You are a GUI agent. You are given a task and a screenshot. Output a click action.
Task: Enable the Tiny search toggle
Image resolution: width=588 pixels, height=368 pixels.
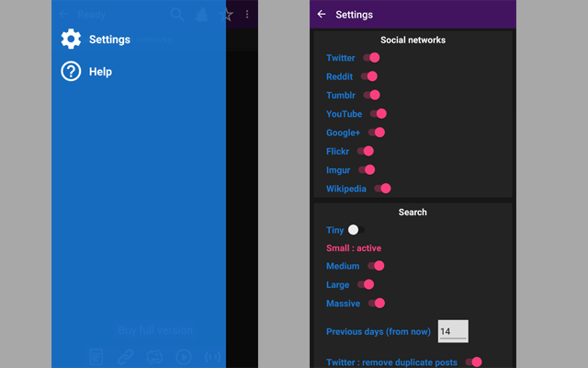pos(356,230)
